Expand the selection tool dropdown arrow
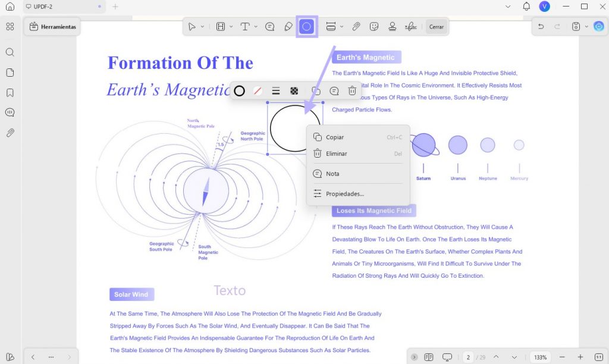 (202, 27)
